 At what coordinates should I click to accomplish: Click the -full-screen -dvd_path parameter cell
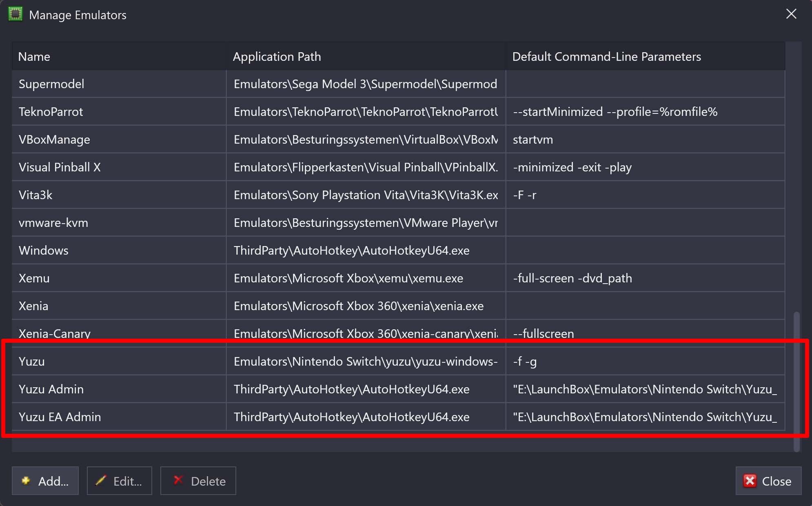pos(646,278)
